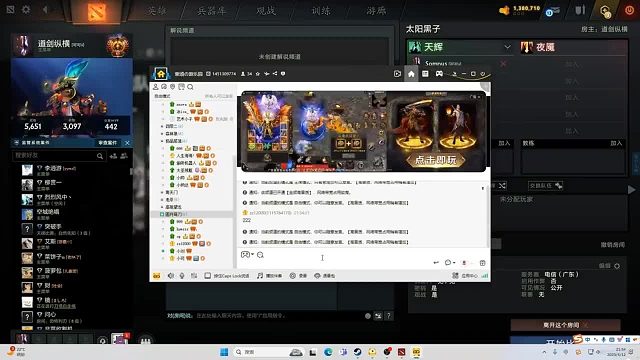
Task: Add friend icon beside friend search
Action: point(113,156)
